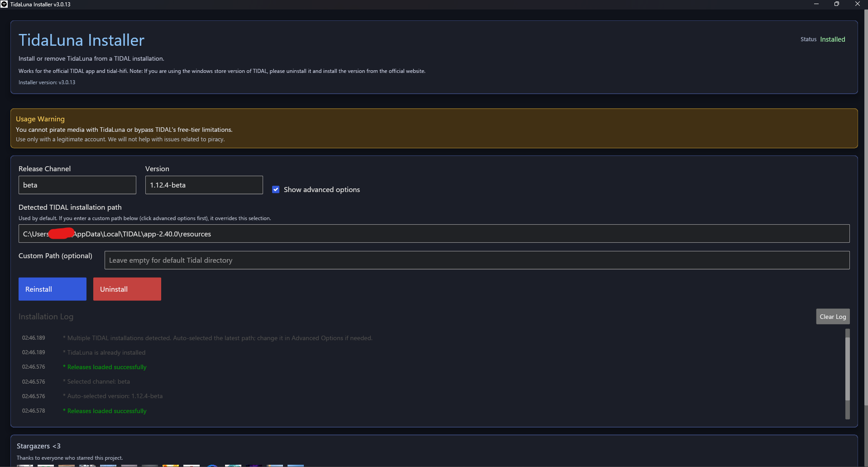
Task: Click the orange flame stargazer avatar
Action: coord(171,465)
